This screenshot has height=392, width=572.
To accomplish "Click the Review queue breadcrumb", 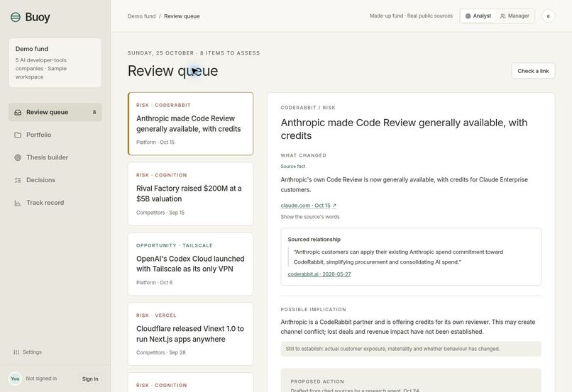I will coord(182,16).
